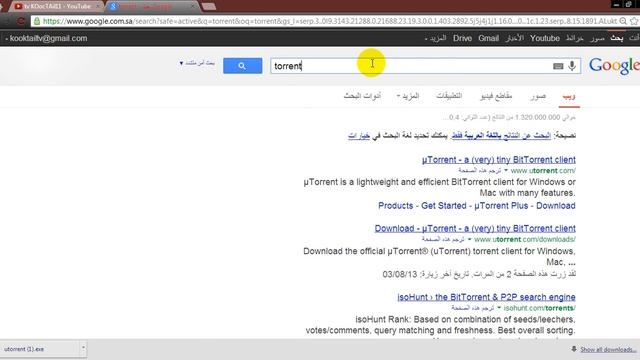Restore down the browser window
The image size is (640, 360).
(629, 4)
